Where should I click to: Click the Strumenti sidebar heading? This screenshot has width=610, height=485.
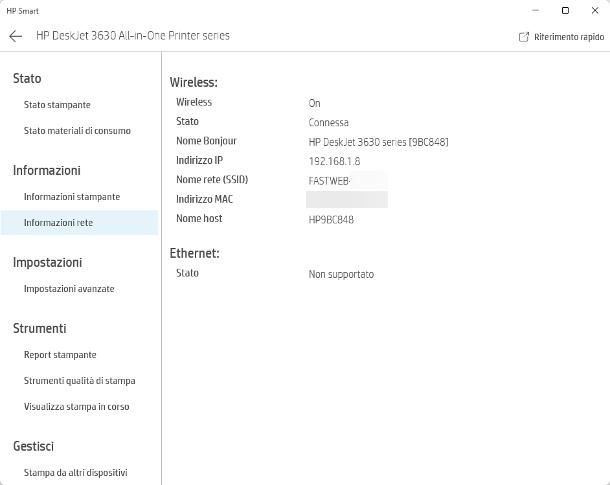(40, 328)
